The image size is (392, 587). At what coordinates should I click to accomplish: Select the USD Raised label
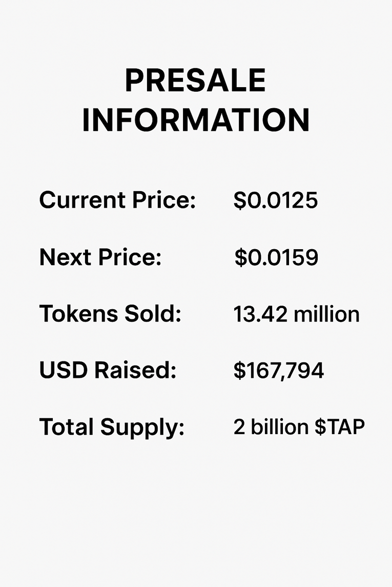click(x=108, y=370)
